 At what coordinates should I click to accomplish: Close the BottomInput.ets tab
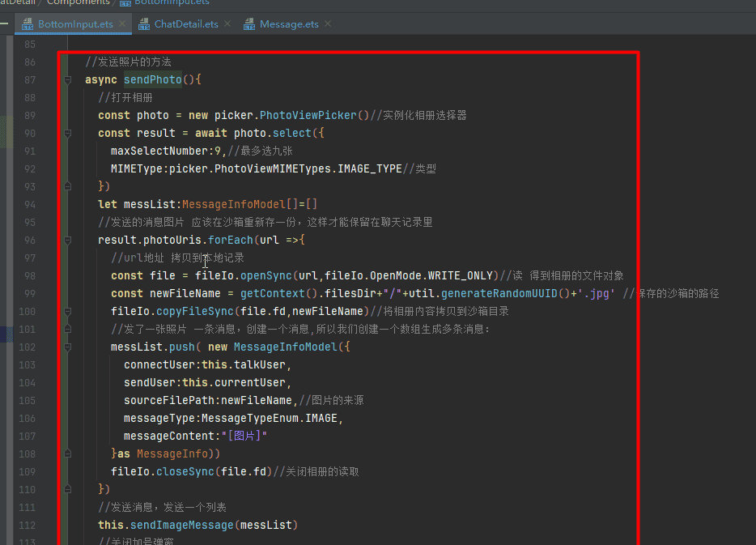[x=124, y=24]
